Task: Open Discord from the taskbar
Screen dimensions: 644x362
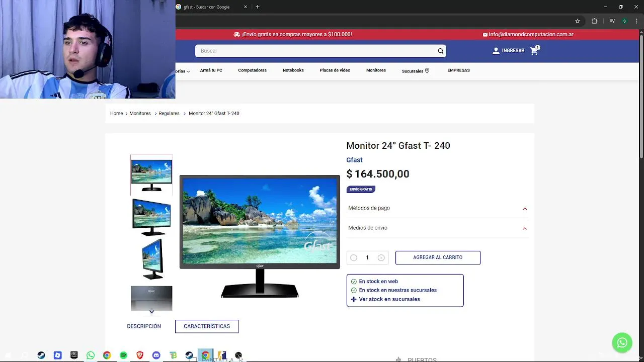Action: coord(156,355)
